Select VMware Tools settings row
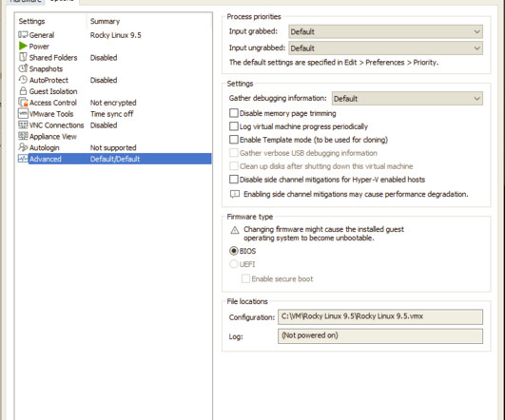The width and height of the screenshot is (505, 420). point(115,114)
